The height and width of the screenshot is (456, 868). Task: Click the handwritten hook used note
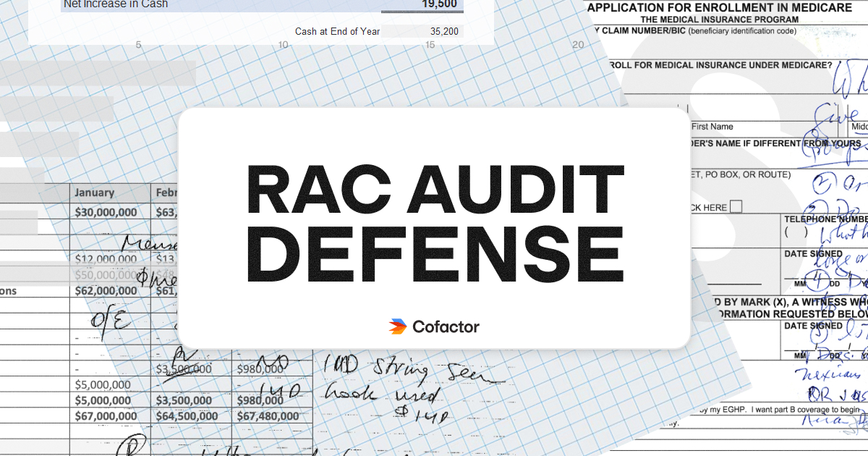click(x=381, y=393)
